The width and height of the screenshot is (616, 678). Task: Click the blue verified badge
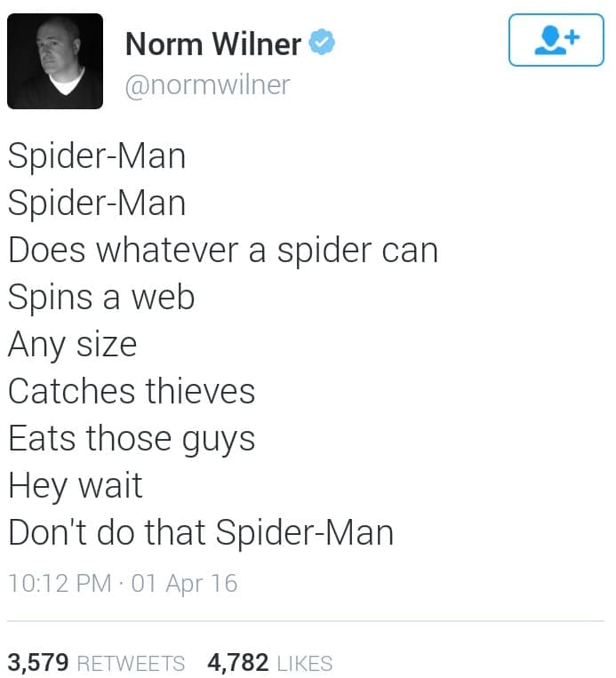pyautogui.click(x=321, y=43)
